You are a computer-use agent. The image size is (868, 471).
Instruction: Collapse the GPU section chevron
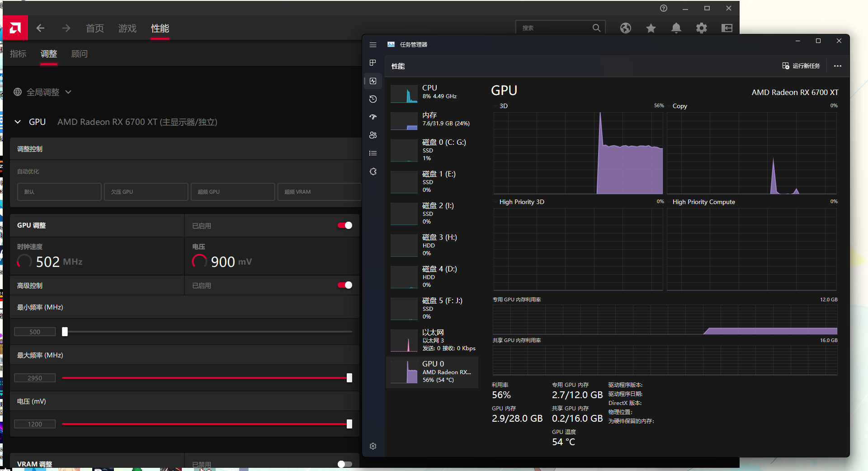click(x=18, y=122)
